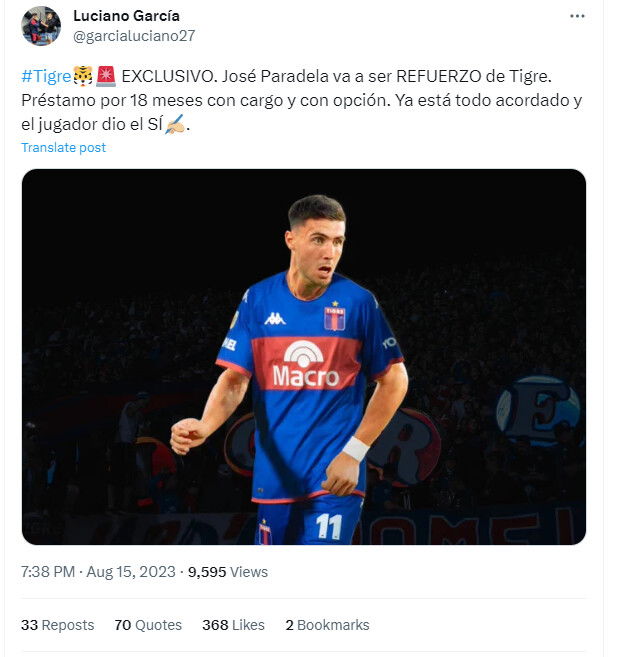Open the player photo in the tweet

(x=304, y=357)
